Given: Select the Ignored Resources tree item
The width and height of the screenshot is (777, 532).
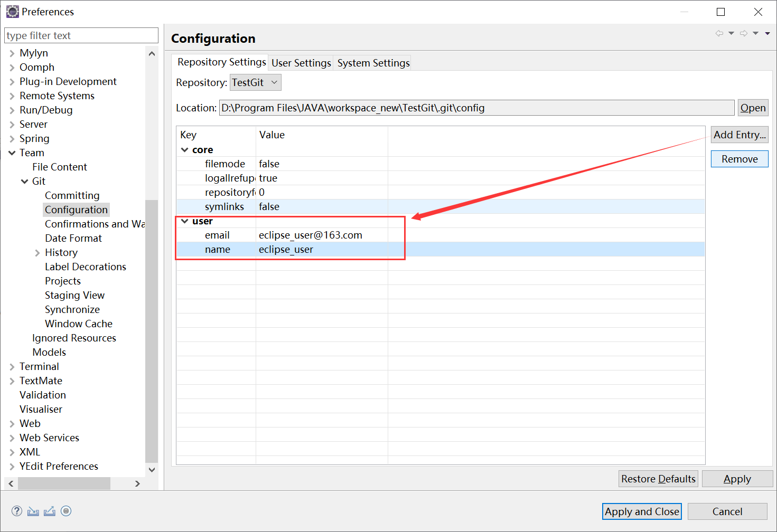Looking at the screenshot, I should pyautogui.click(x=74, y=338).
